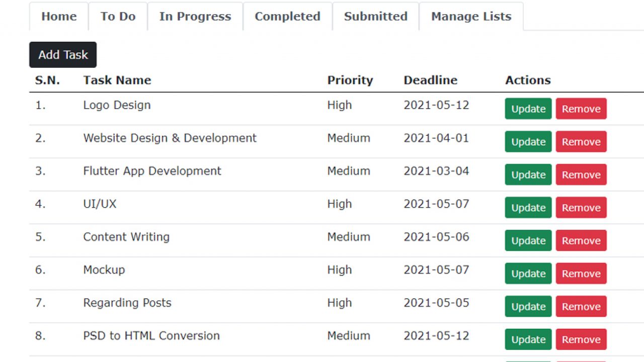Remove the Logo Design task
Screen dimensions: 644x362
pyautogui.click(x=581, y=109)
